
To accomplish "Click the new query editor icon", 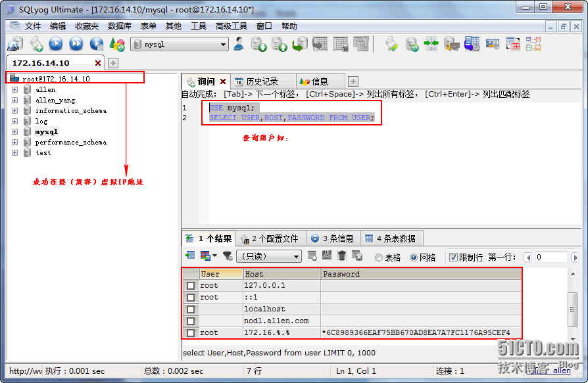I will (36, 44).
